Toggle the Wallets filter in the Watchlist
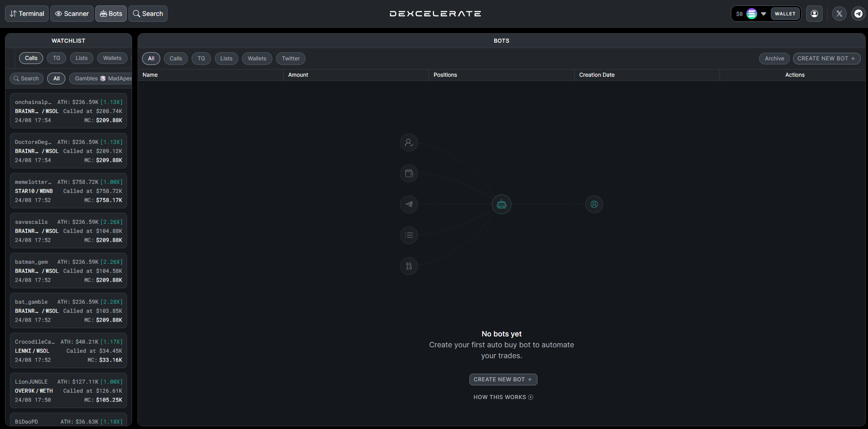This screenshot has height=429, width=868. 112,58
